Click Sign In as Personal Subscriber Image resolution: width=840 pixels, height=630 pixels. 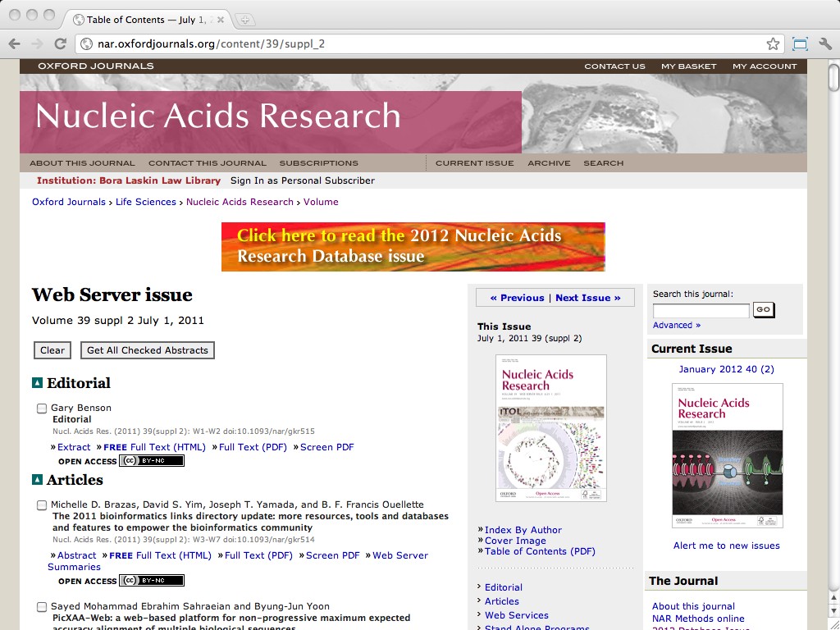(x=303, y=180)
